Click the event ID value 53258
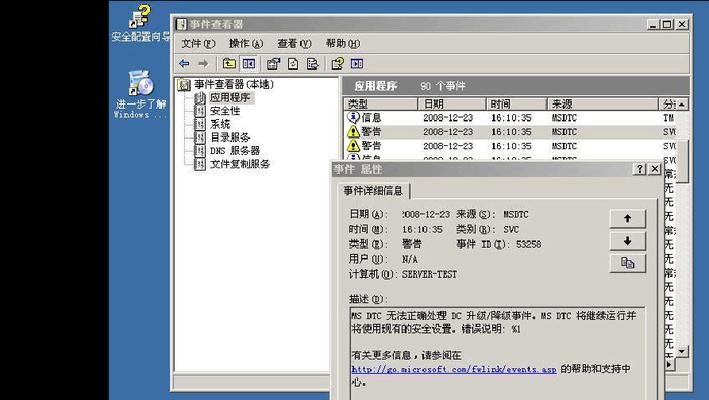Viewport: 709px width, 400px height. (x=528, y=244)
